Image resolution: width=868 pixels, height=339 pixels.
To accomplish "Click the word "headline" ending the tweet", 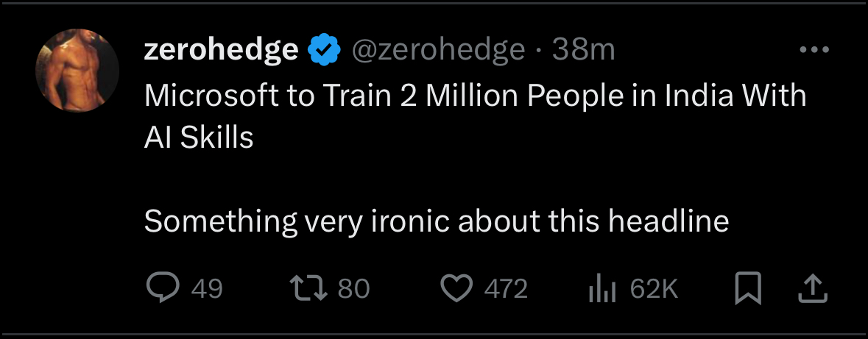I will pyautogui.click(x=668, y=221).
